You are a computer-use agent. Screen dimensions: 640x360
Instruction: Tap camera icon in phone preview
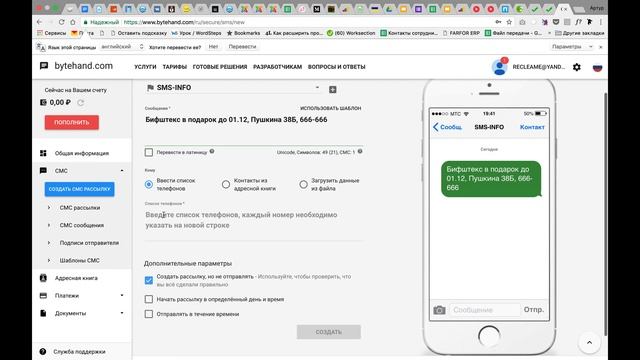(x=439, y=310)
